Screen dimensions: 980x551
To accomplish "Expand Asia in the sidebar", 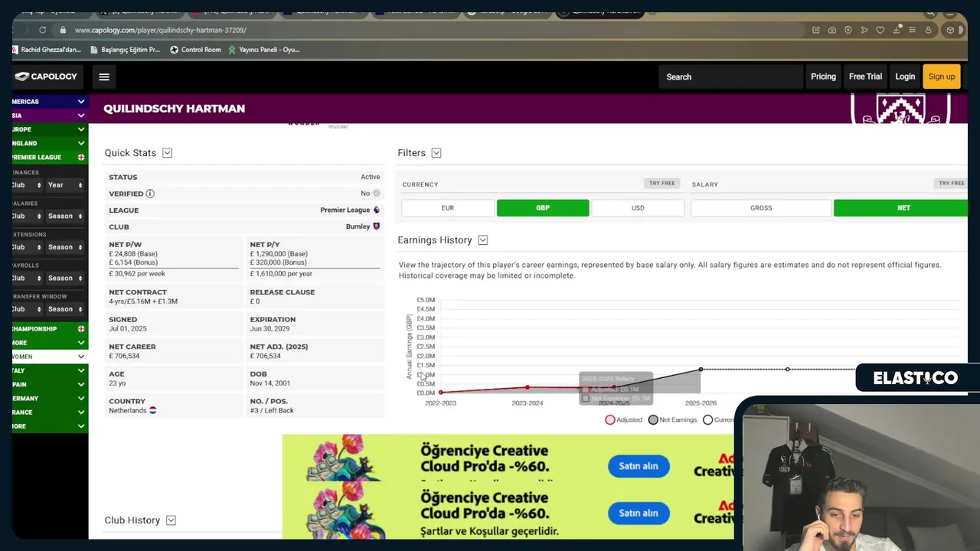I will coord(50,116).
